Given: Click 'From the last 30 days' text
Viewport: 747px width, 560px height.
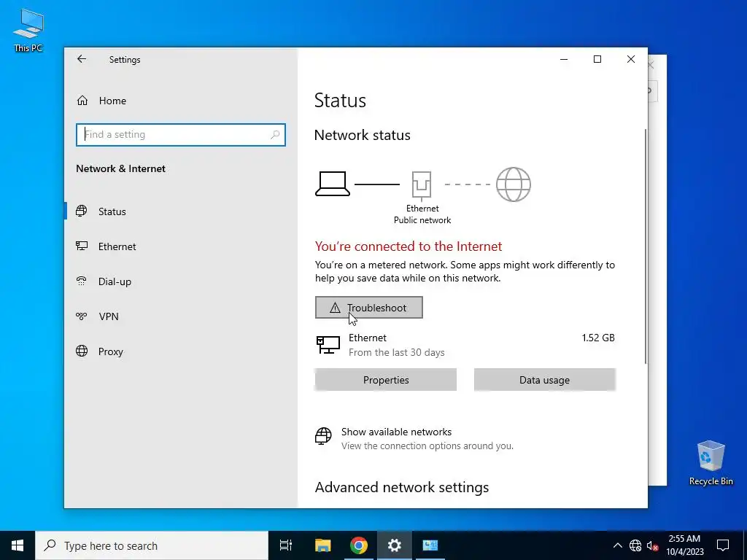Looking at the screenshot, I should click(396, 352).
